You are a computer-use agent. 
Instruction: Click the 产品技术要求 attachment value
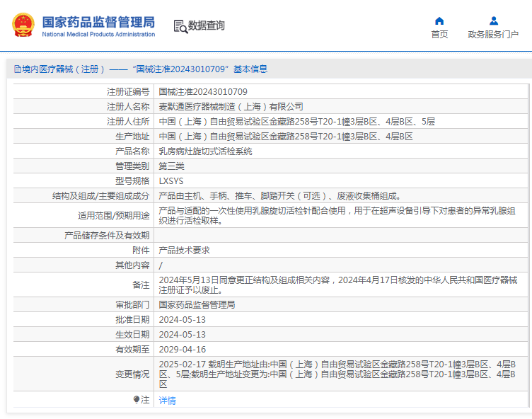(184, 251)
